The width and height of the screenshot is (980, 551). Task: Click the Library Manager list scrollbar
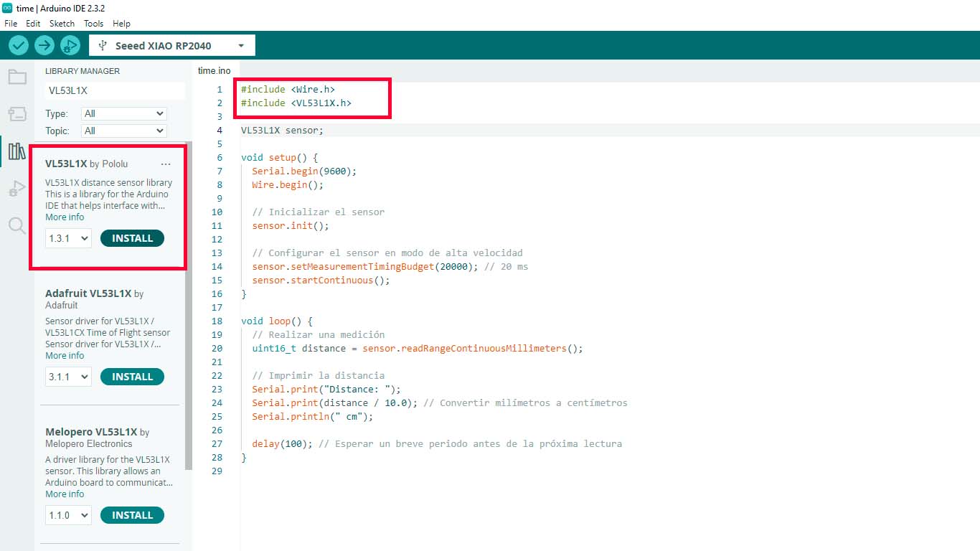tap(189, 305)
